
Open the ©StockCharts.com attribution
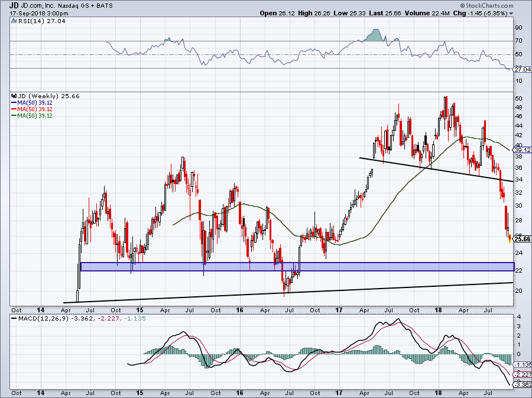tap(486, 6)
